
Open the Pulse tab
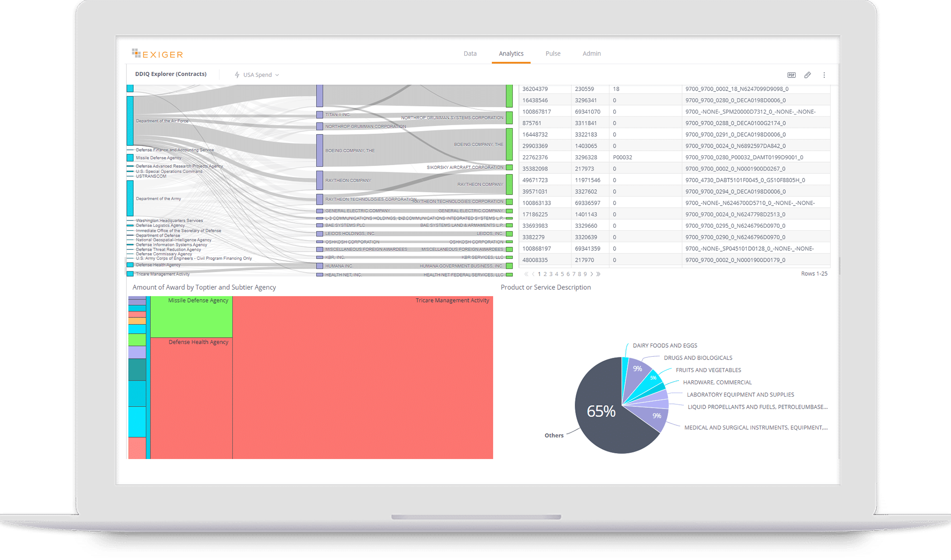click(553, 53)
